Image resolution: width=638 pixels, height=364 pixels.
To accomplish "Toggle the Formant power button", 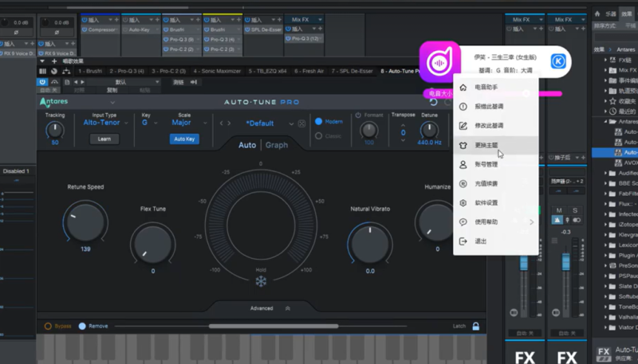I will tap(358, 115).
